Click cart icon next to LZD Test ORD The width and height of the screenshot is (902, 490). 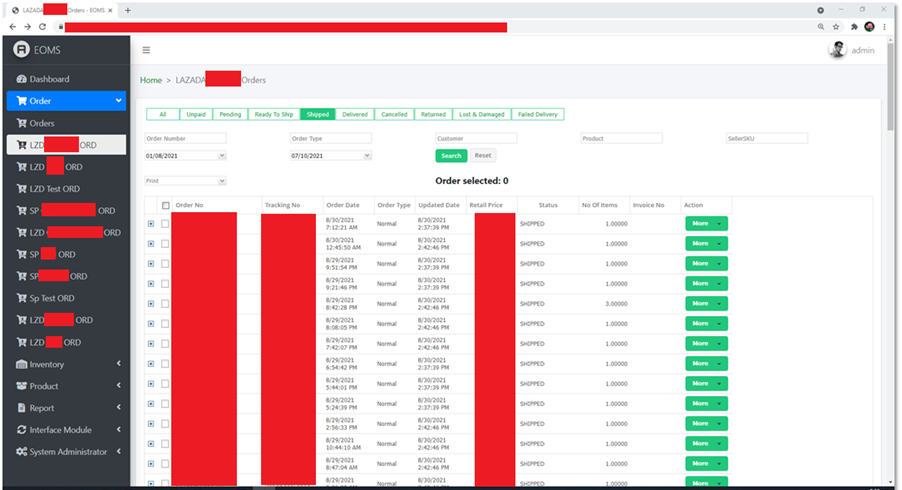[21, 188]
